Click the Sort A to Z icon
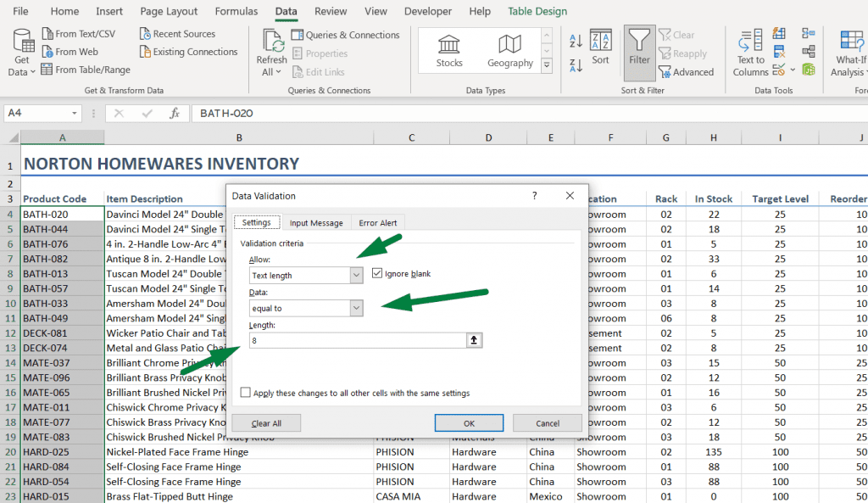Image resolution: width=868 pixels, height=503 pixels. (574, 40)
